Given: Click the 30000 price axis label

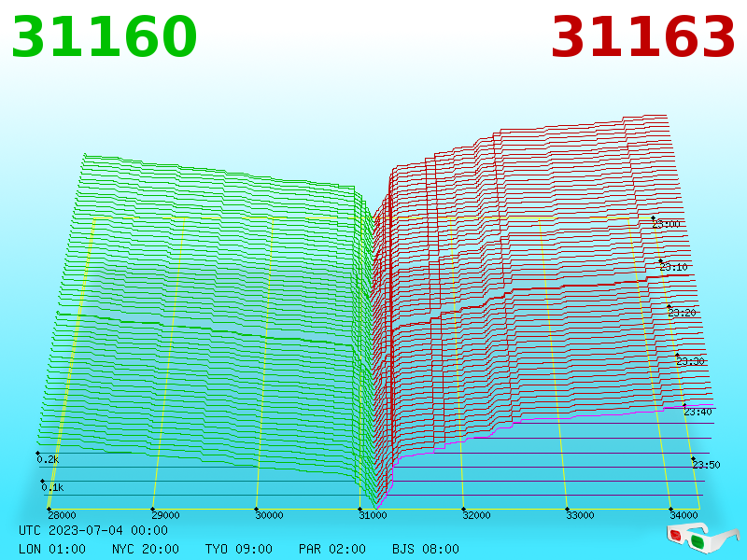Looking at the screenshot, I should 269,515.
